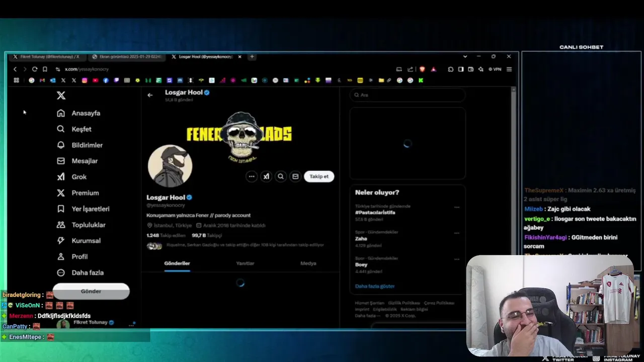
Task: Click the Takip et follow button
Action: click(319, 176)
